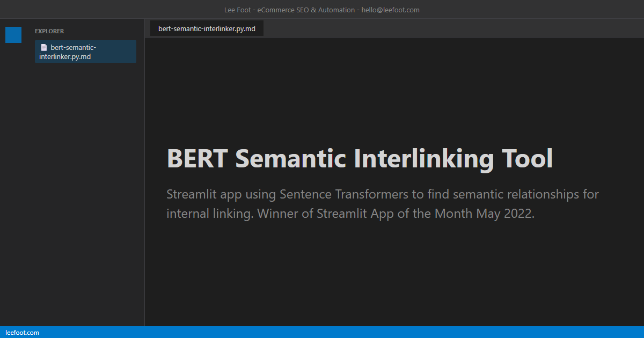Click the Streamlit app description paragraph

tap(383, 203)
